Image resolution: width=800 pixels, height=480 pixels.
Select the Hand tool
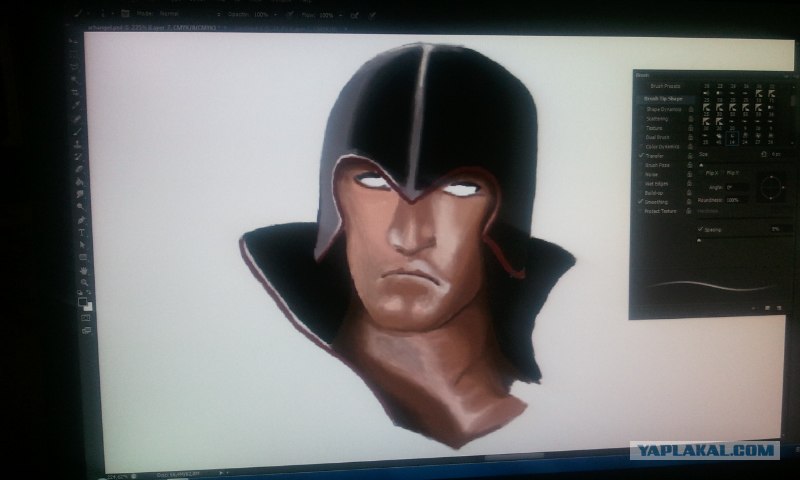(x=84, y=271)
